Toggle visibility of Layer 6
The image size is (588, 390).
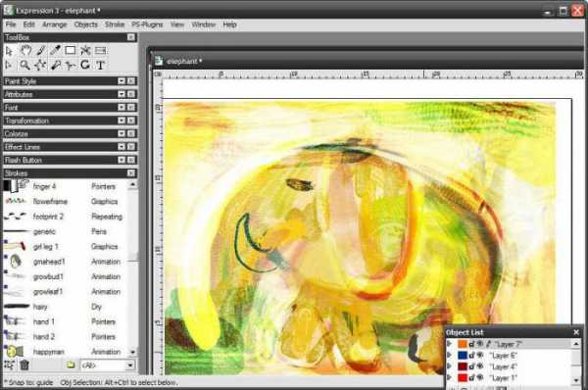point(479,355)
